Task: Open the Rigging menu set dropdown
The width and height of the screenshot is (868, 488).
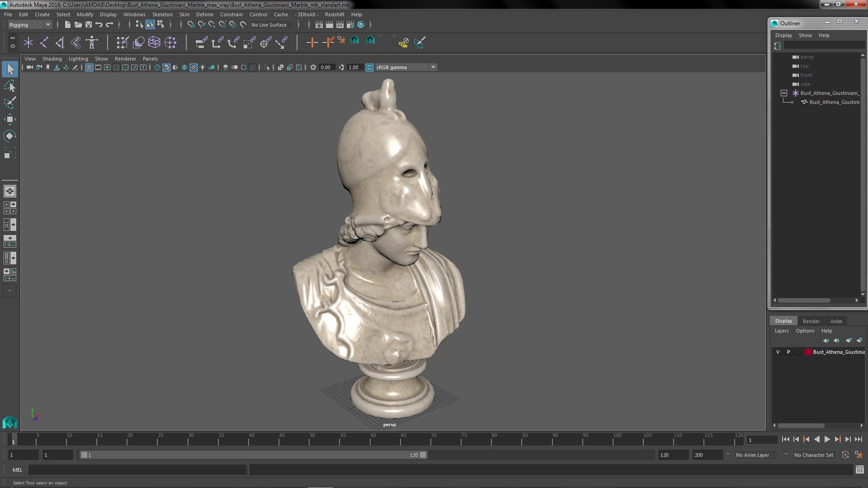Action: 30,25
